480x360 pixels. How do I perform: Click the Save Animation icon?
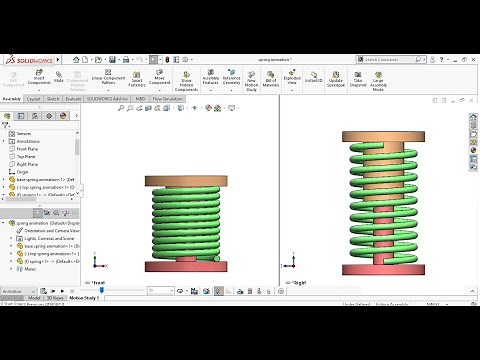[x=194, y=291]
